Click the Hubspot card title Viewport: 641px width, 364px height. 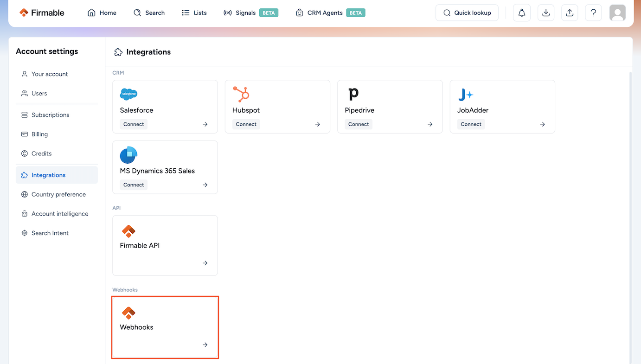click(246, 110)
